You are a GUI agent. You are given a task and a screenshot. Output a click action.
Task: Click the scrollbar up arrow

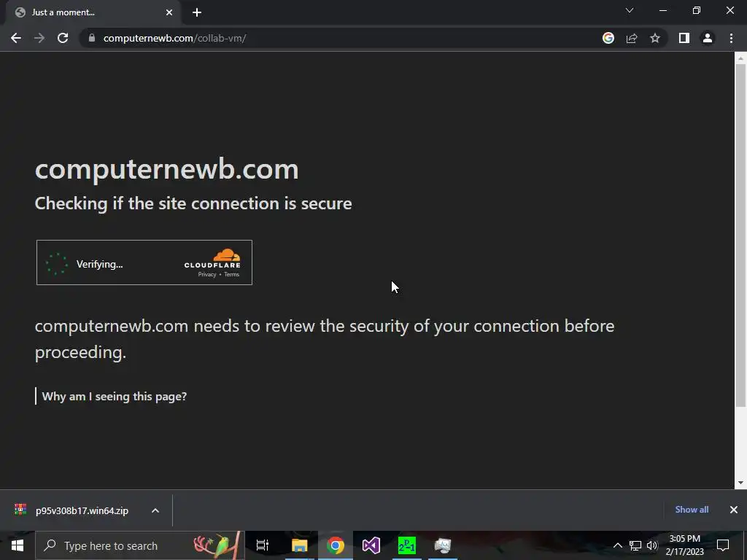(x=740, y=58)
